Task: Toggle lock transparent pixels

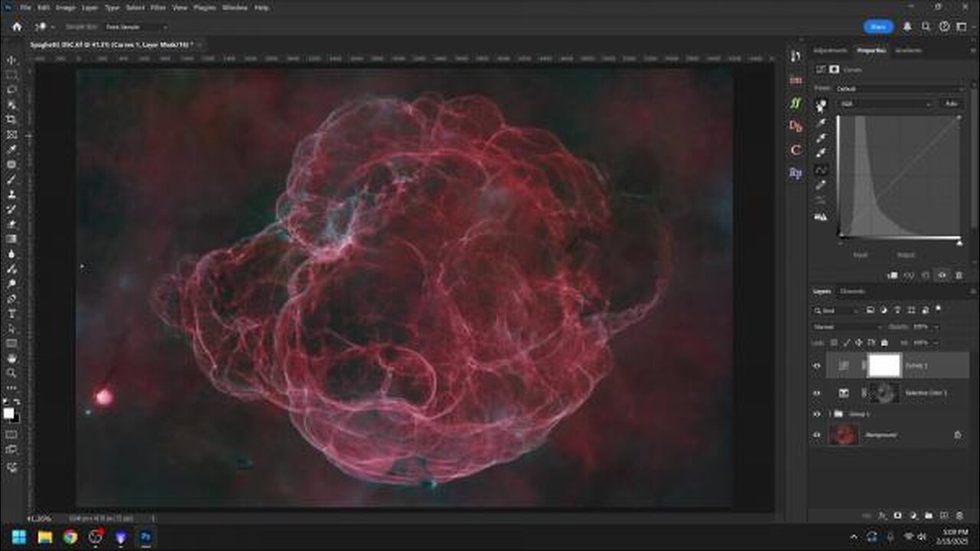Action: (x=835, y=342)
